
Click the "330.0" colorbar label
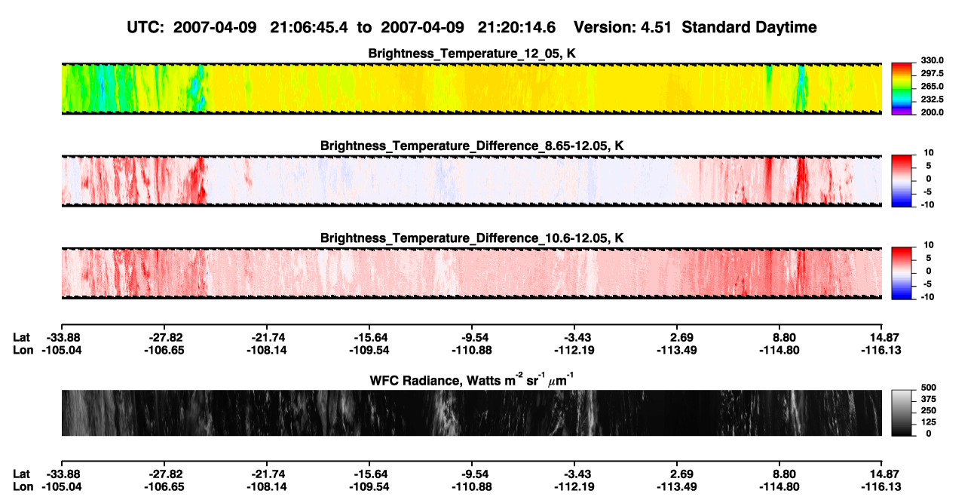[x=932, y=60]
